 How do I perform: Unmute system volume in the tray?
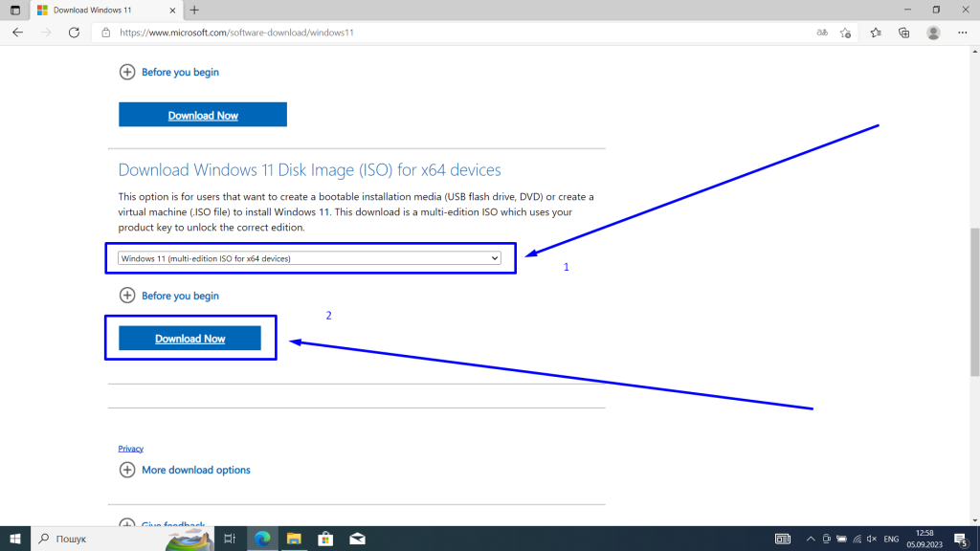(x=871, y=539)
